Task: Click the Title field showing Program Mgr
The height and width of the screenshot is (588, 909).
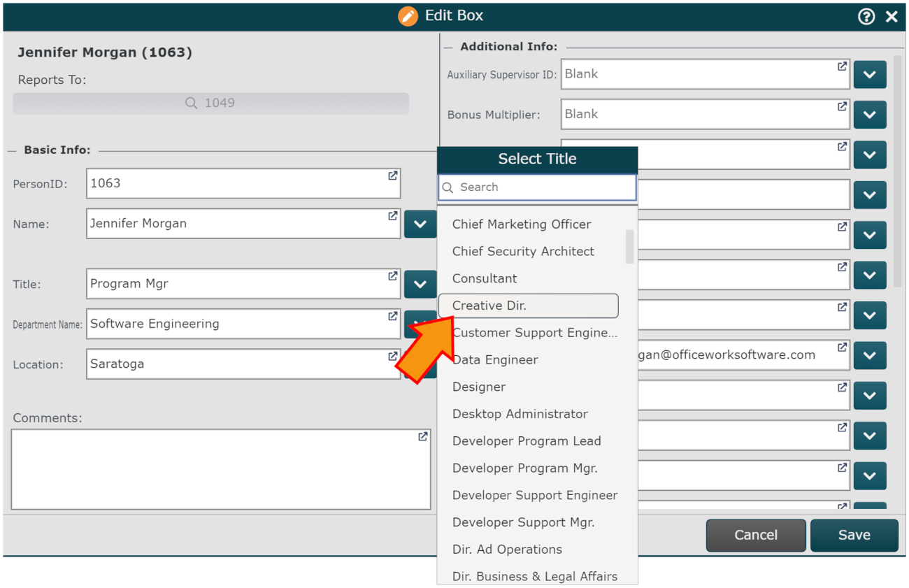Action: (243, 284)
